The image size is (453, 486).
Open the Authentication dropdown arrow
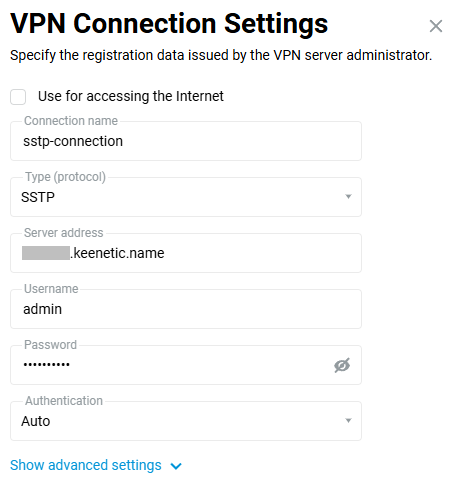click(x=348, y=421)
